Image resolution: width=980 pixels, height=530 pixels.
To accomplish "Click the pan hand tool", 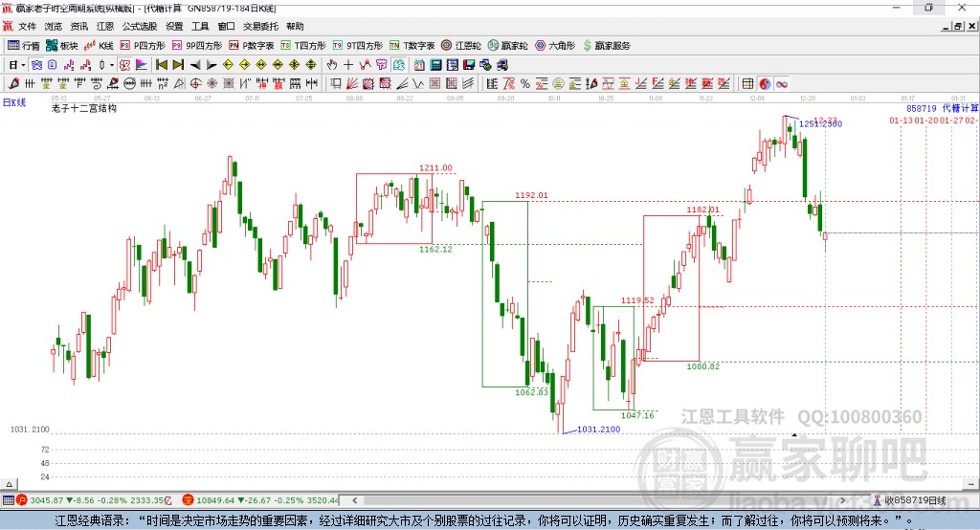I will coord(332,65).
